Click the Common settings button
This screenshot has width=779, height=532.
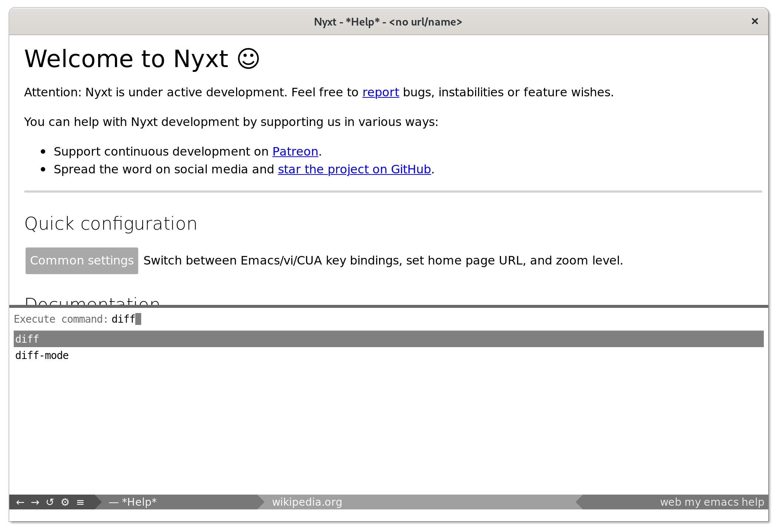82,261
